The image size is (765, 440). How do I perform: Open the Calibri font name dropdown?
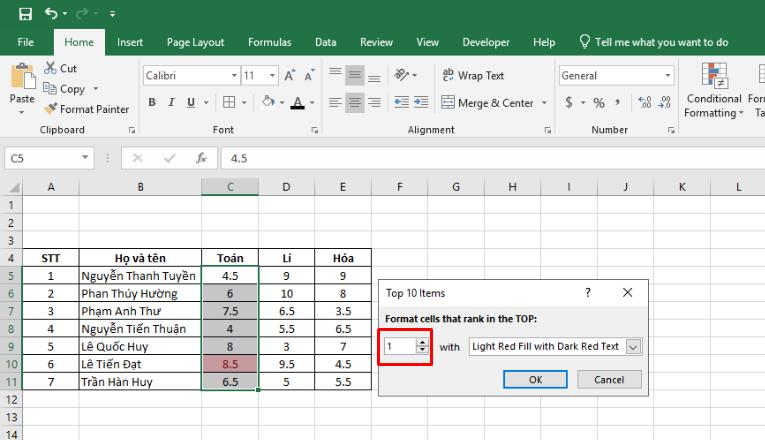(x=234, y=76)
